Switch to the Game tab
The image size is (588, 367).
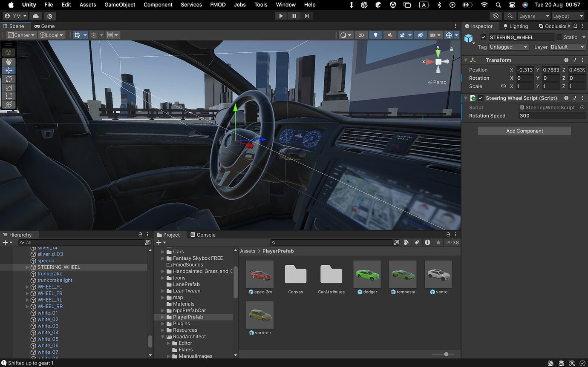(44, 26)
